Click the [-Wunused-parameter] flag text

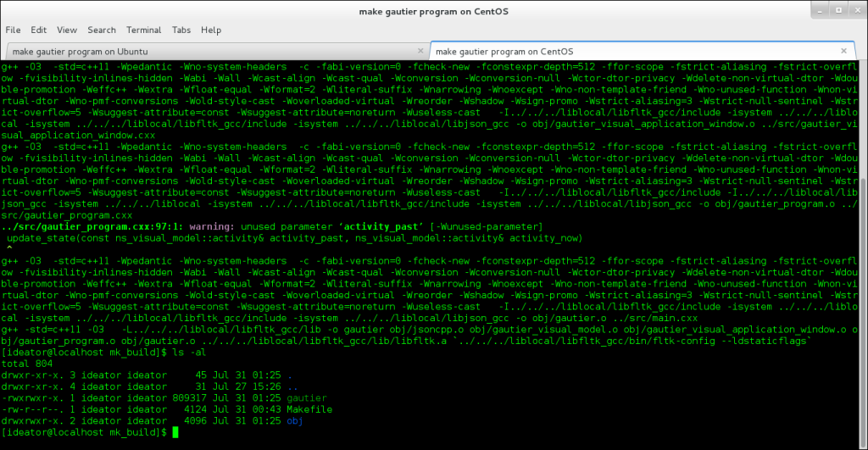click(486, 226)
